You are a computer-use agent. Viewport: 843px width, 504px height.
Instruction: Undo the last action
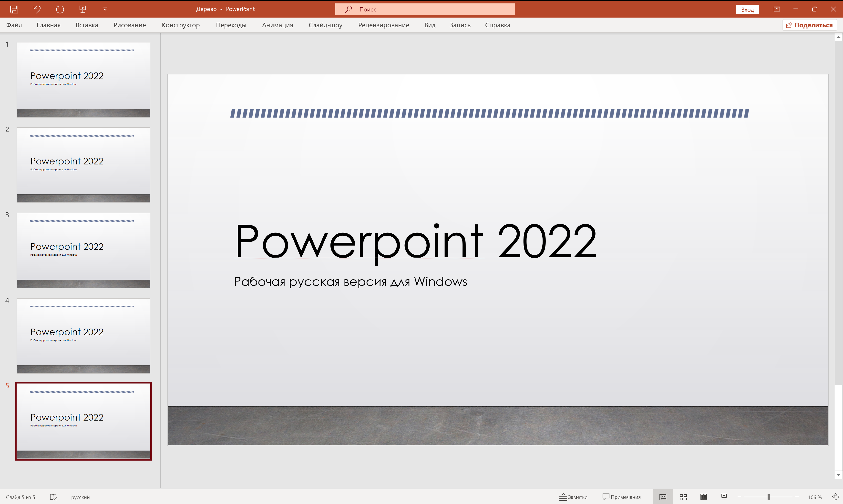[x=37, y=9]
